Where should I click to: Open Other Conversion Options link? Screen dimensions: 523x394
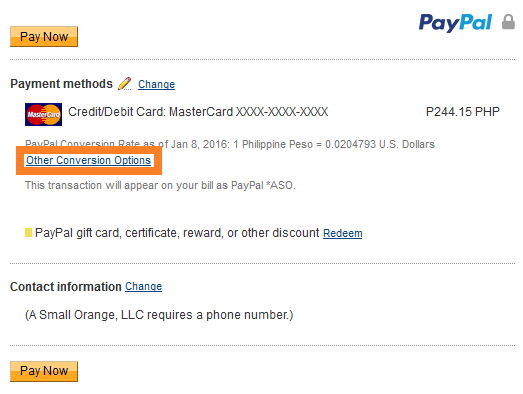point(88,160)
